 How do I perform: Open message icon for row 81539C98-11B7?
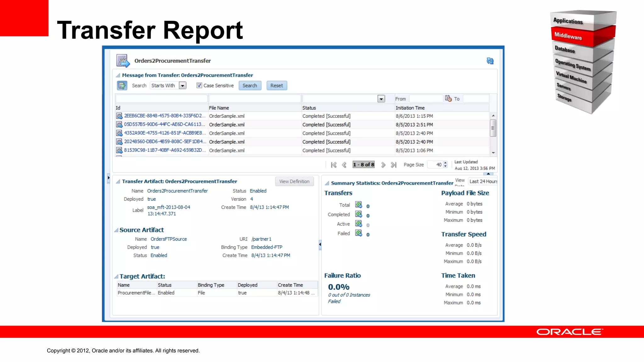pos(119,150)
